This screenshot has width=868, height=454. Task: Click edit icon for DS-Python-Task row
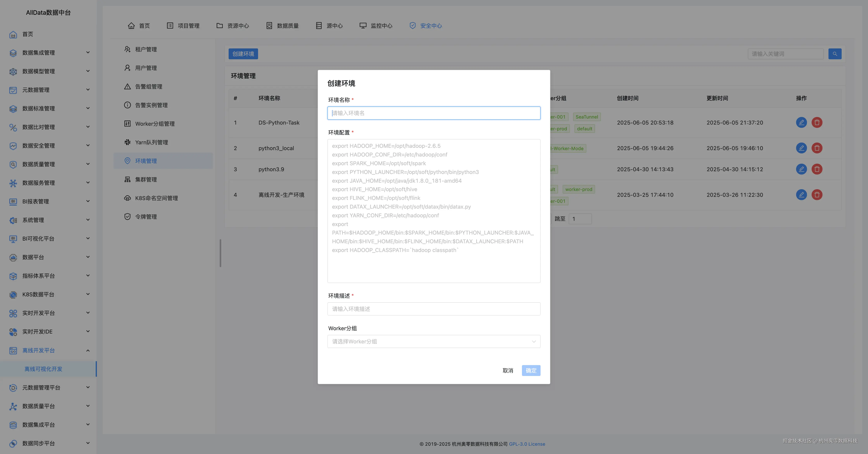point(801,122)
